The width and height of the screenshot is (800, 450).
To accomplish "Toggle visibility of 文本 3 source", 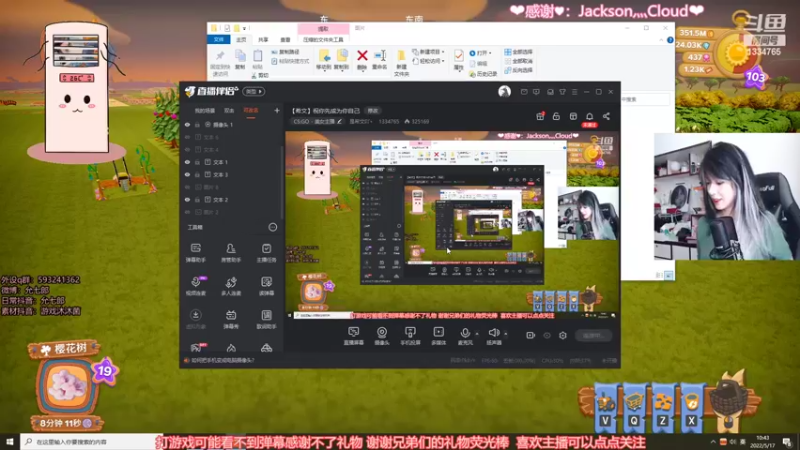I will pyautogui.click(x=187, y=174).
